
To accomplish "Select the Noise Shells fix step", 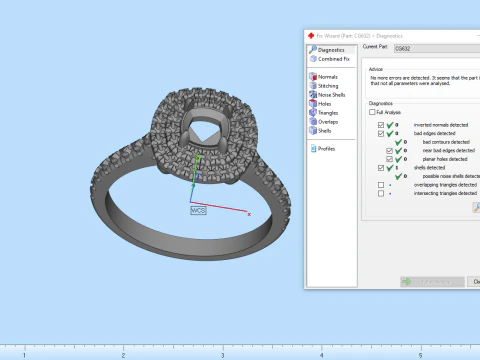I will 327,95.
